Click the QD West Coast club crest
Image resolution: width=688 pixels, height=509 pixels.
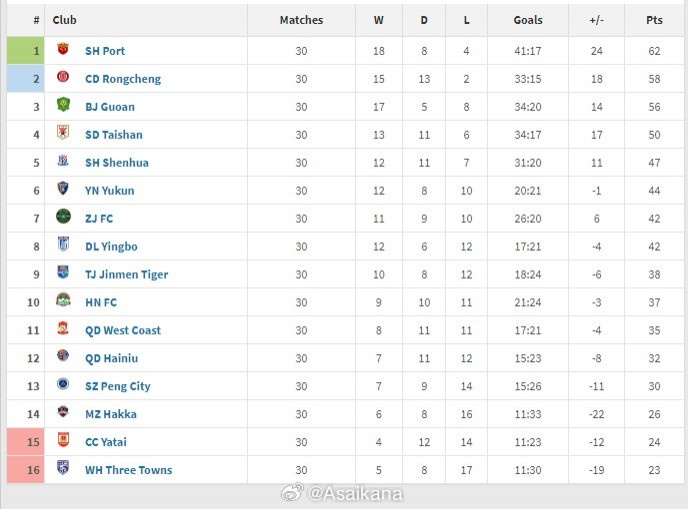pos(63,330)
